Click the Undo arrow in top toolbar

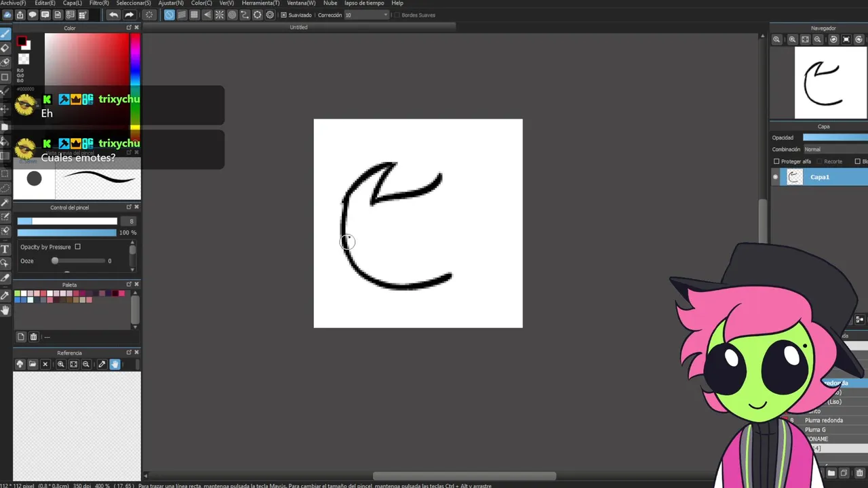113,15
